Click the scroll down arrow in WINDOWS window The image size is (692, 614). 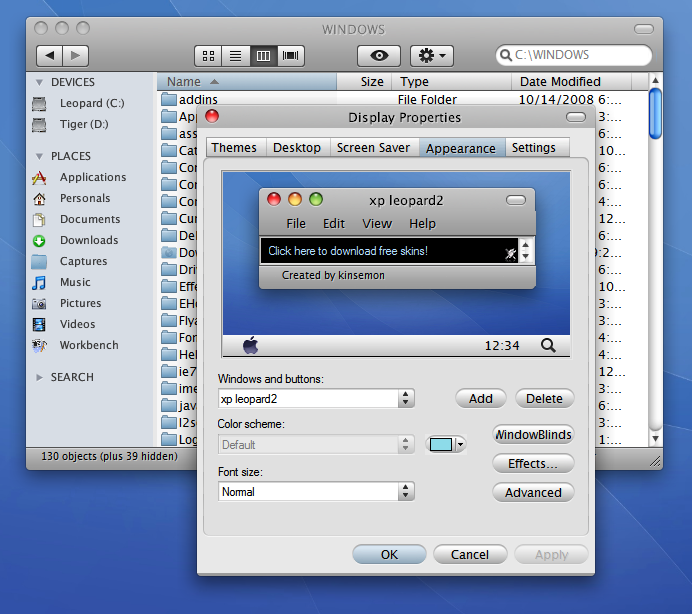tap(655, 439)
